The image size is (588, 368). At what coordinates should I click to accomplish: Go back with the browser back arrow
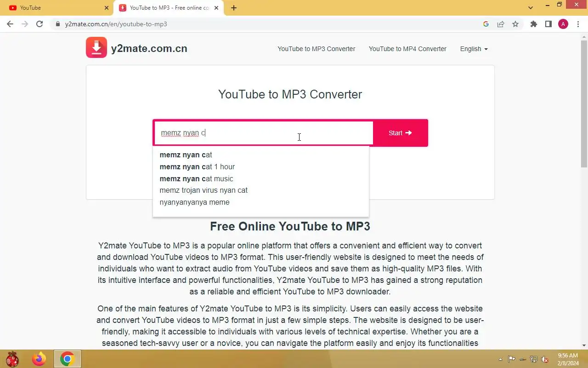(10, 24)
